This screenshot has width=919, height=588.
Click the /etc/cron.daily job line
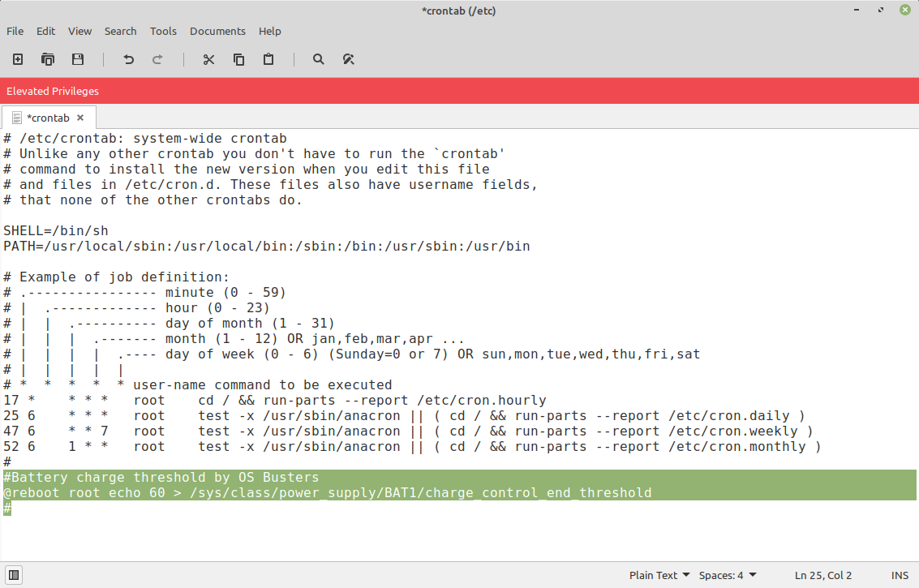tap(405, 415)
